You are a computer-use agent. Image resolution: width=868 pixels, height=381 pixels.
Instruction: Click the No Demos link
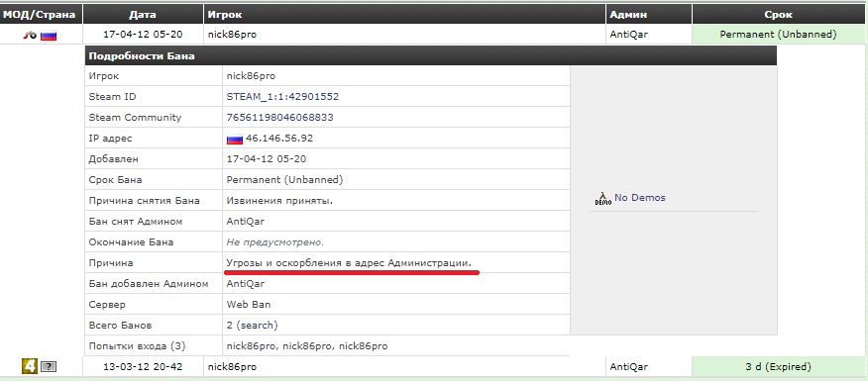[639, 197]
